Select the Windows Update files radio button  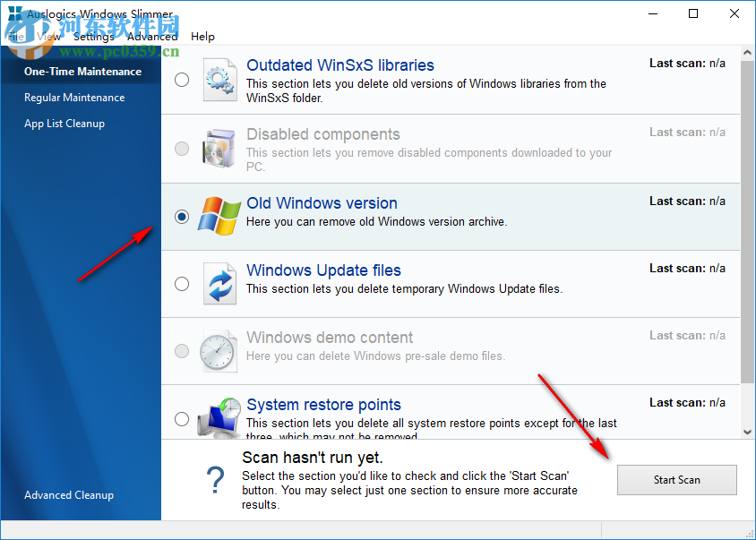[x=182, y=283]
